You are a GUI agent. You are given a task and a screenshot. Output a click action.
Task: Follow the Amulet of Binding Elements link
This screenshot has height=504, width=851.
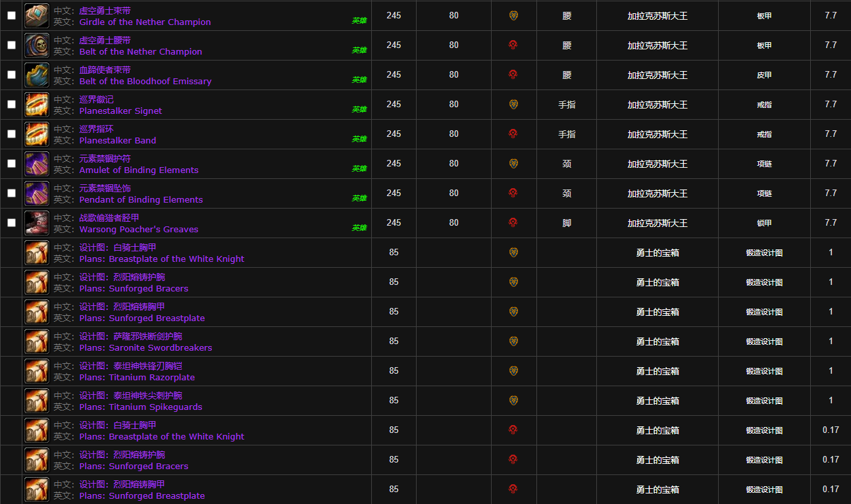point(139,170)
